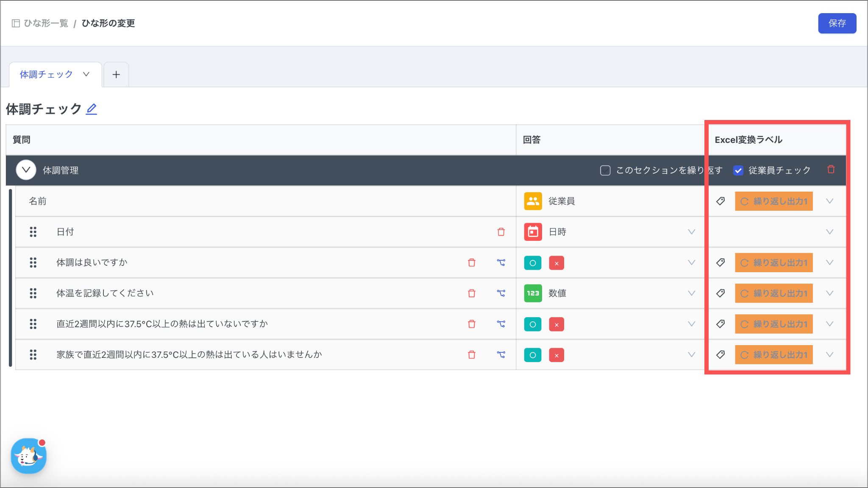This screenshot has height=488, width=868.
Task: Collapse the 体調管理 section
Action: click(x=26, y=170)
